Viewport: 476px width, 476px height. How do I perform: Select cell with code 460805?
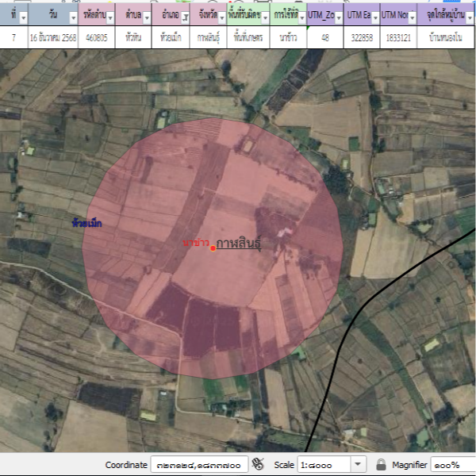[x=96, y=37]
